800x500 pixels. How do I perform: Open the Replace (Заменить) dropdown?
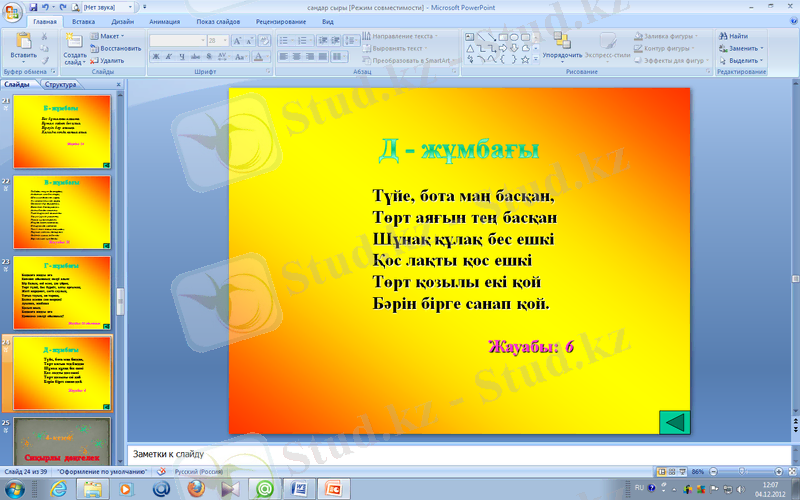click(x=744, y=48)
